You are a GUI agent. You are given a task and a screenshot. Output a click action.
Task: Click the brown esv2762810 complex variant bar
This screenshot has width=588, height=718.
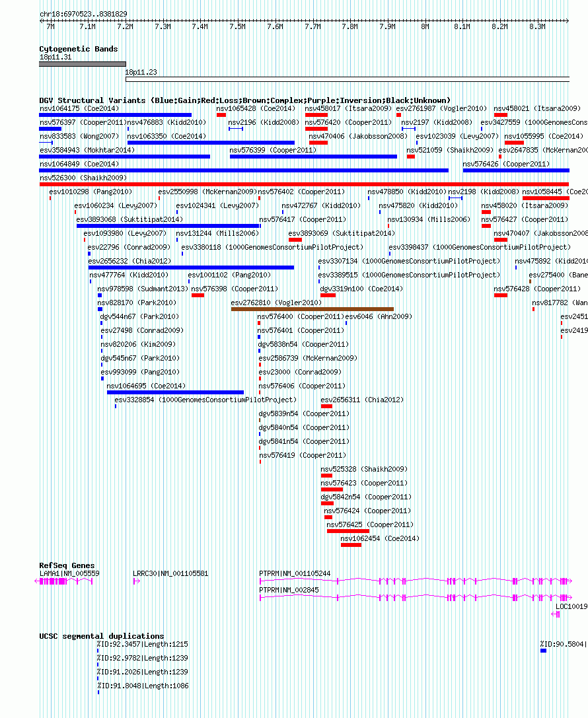pos(312,309)
